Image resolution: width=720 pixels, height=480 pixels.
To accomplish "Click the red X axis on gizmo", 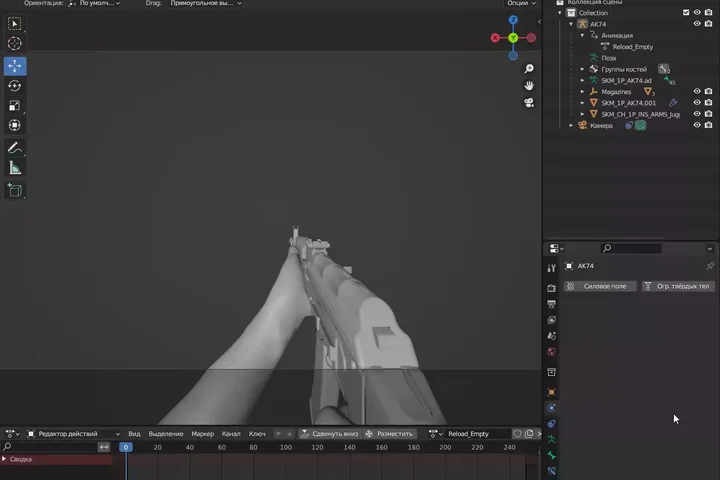I will (x=495, y=38).
